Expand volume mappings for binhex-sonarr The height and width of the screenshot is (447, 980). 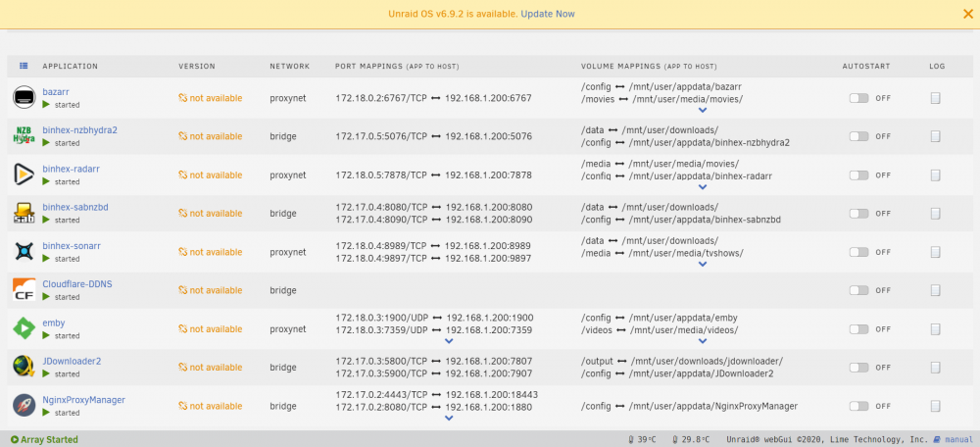[x=703, y=264]
